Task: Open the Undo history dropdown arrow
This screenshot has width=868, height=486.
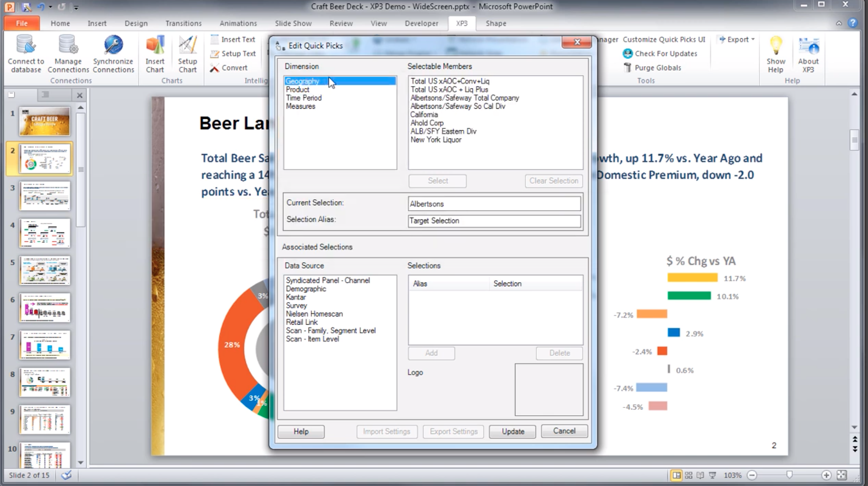Action: tap(50, 7)
